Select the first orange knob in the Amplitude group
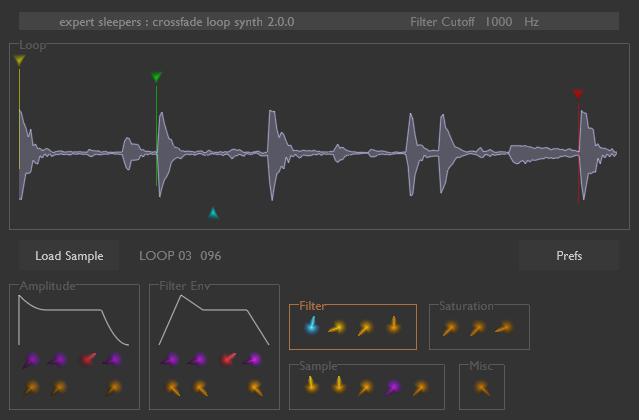This screenshot has height=420, width=639. tap(31, 387)
